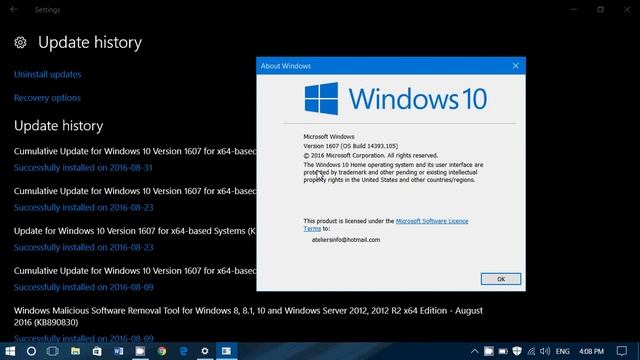Select Malicious Software Removal Tool entry
Image resolution: width=640 pixels, height=360 pixels.
248,316
